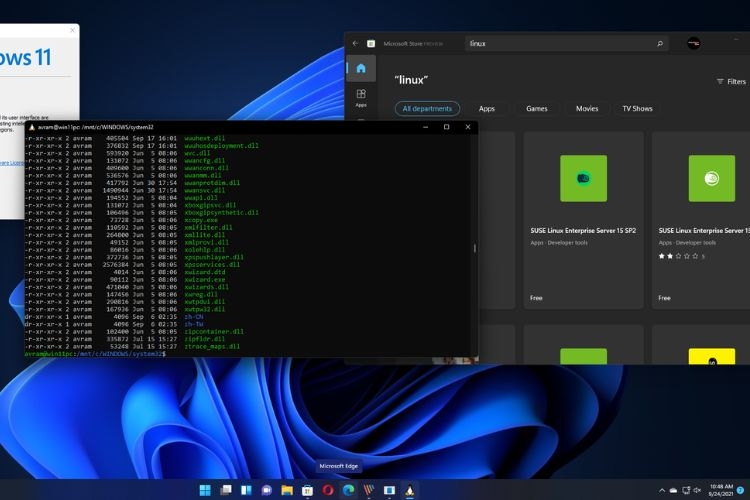
Task: Click xwizard.exe in terminal listing
Action: [x=205, y=279]
